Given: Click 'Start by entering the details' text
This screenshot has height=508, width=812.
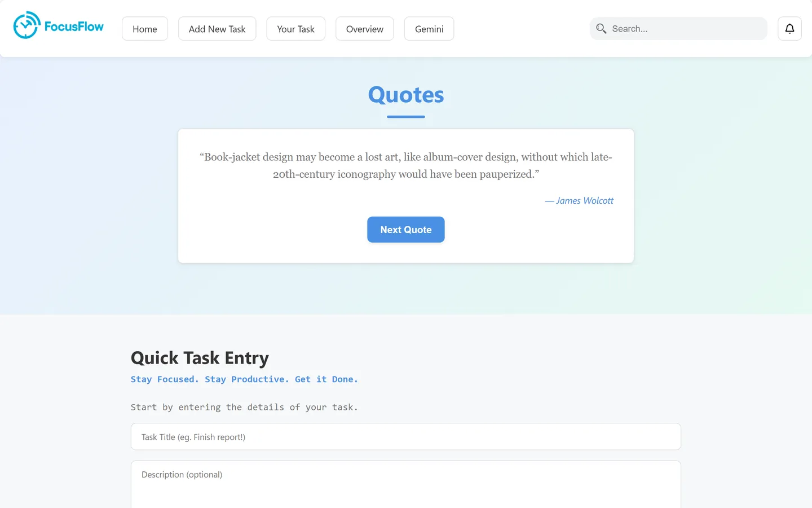Looking at the screenshot, I should coord(244,407).
